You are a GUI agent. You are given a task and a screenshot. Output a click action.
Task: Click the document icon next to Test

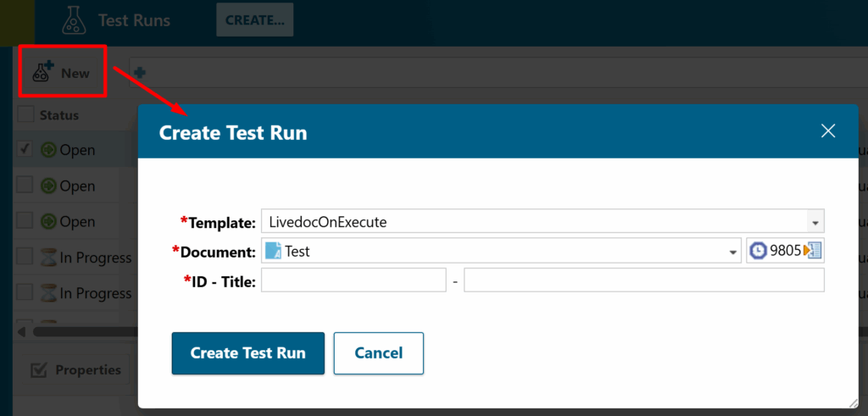273,251
